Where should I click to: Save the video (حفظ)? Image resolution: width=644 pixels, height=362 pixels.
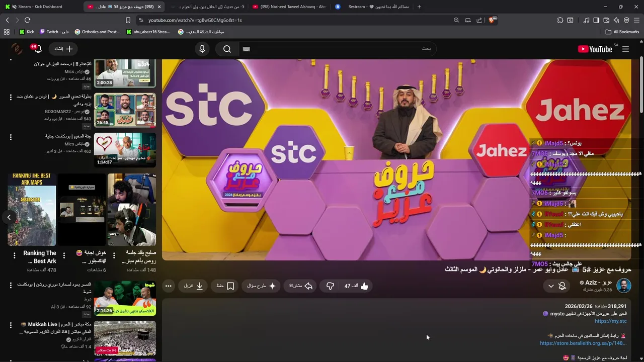(225, 286)
